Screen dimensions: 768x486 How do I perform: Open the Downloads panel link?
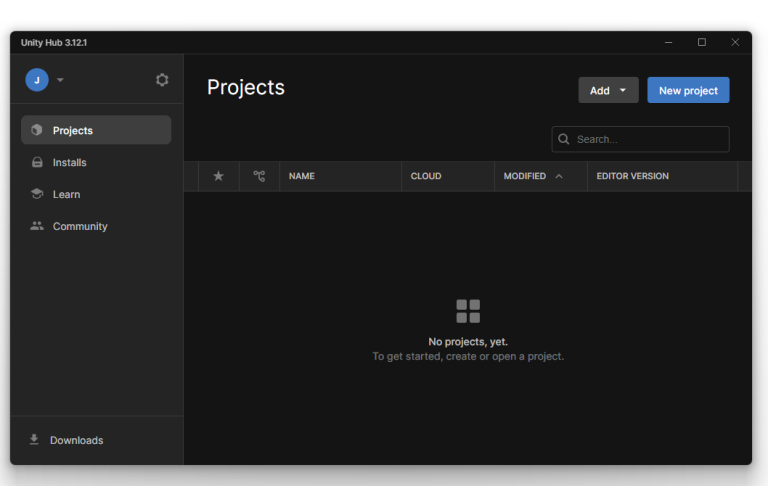pyautogui.click(x=77, y=440)
